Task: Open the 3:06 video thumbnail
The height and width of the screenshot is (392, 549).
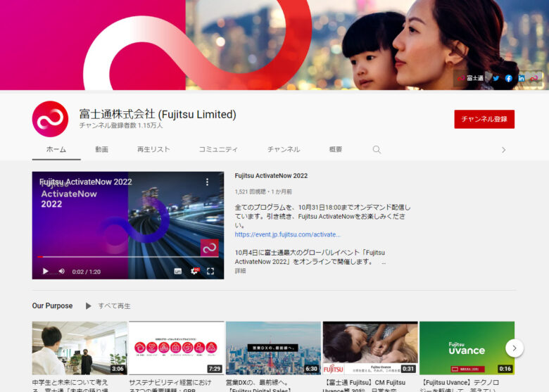Action: pos(80,348)
